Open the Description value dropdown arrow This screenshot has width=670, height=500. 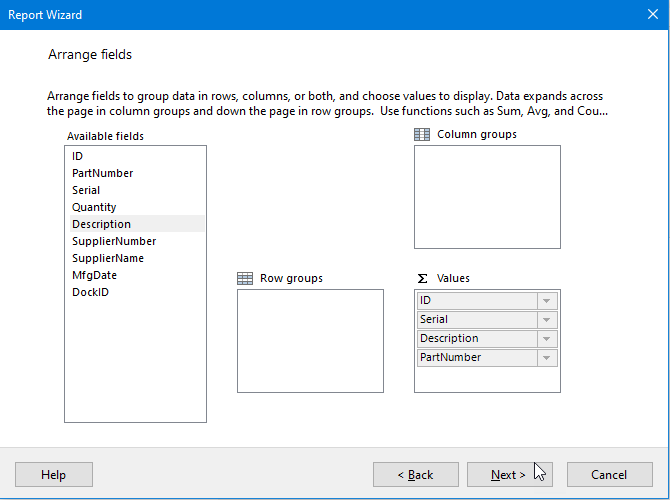(x=547, y=339)
